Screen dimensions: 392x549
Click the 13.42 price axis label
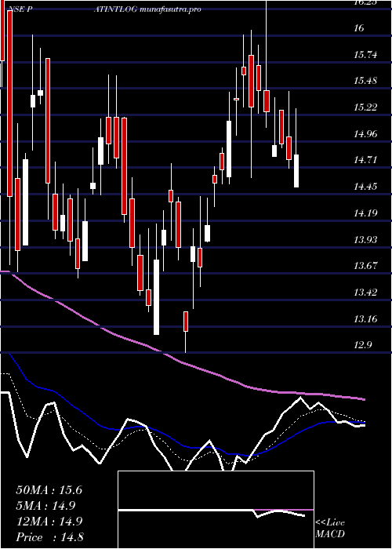pos(366,293)
